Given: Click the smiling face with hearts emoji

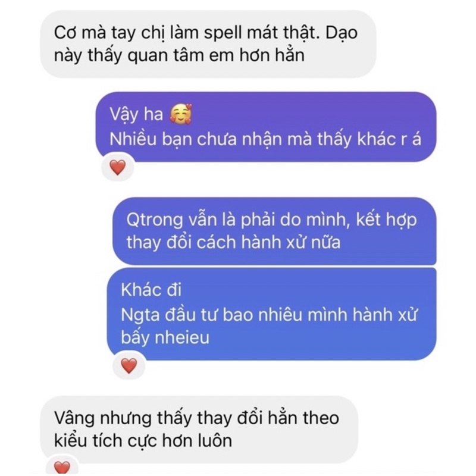Looking at the screenshot, I should pyautogui.click(x=181, y=114).
